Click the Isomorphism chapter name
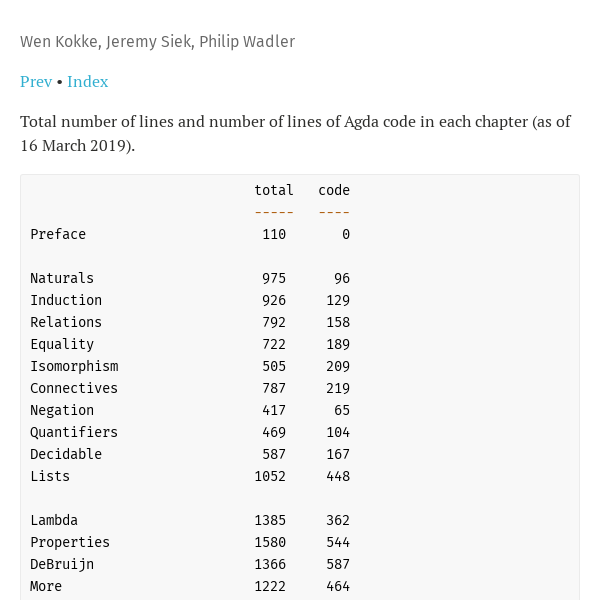 click(x=74, y=366)
